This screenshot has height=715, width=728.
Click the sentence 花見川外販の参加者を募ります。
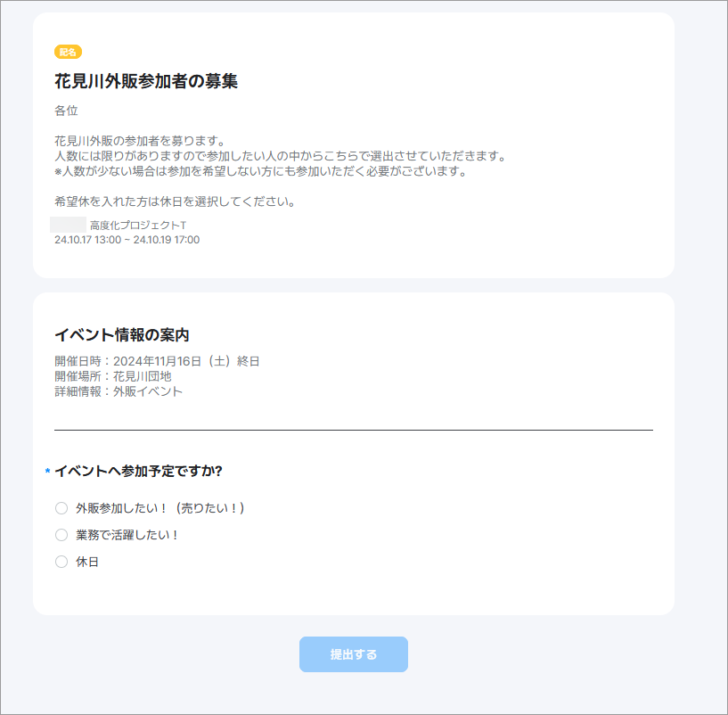click(139, 141)
